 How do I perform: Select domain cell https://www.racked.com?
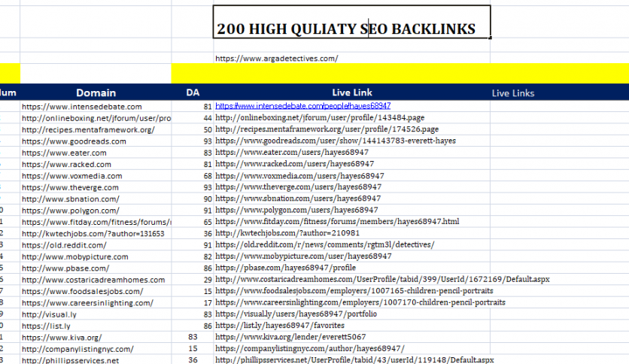point(67,165)
